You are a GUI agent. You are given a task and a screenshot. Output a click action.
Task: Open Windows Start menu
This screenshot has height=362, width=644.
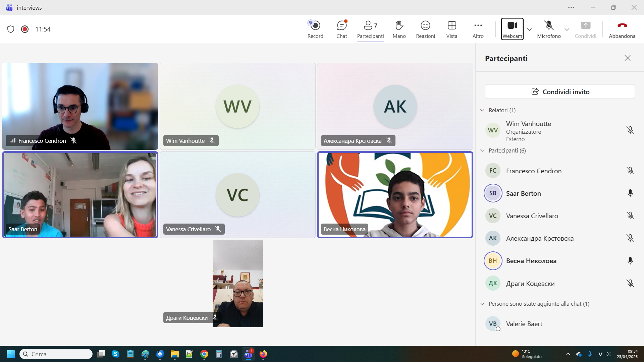(x=11, y=354)
